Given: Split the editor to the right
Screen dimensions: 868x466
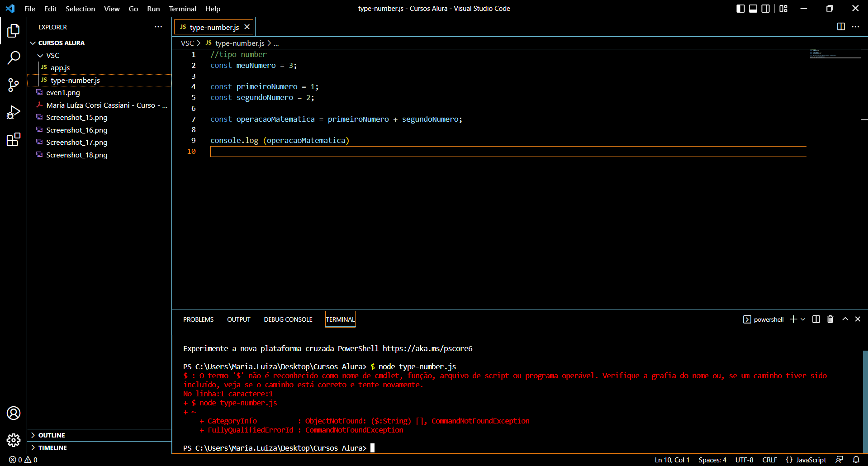Looking at the screenshot, I should [841, 27].
